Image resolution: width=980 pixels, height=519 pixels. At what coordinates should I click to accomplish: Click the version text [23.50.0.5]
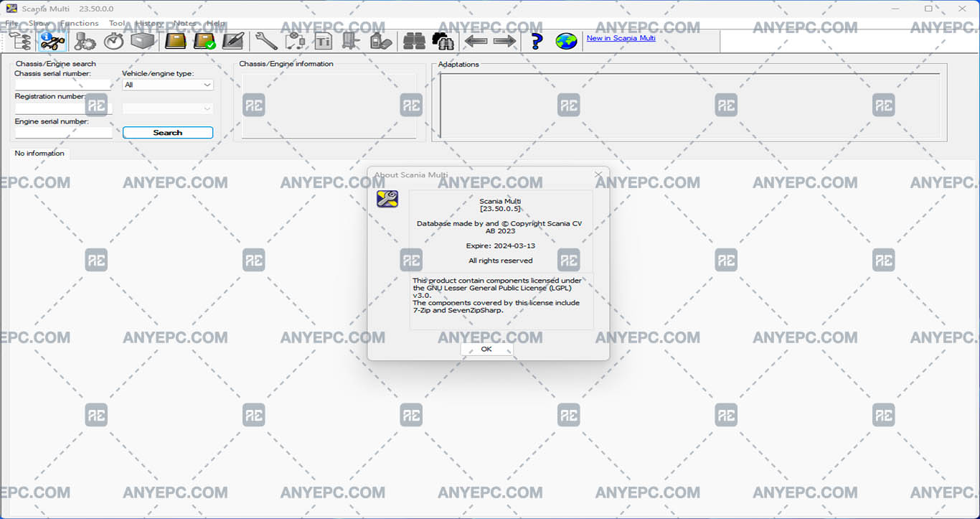501,209
